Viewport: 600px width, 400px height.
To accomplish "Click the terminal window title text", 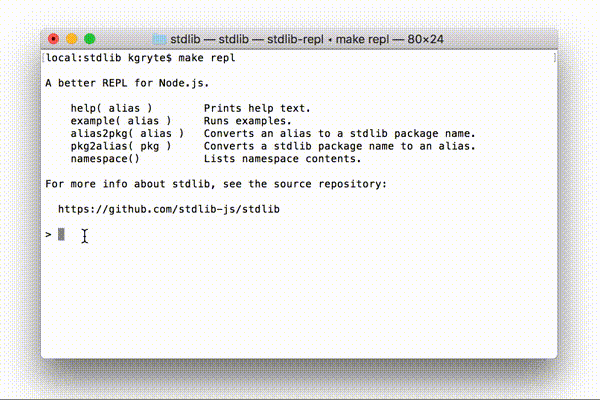I will point(307,39).
